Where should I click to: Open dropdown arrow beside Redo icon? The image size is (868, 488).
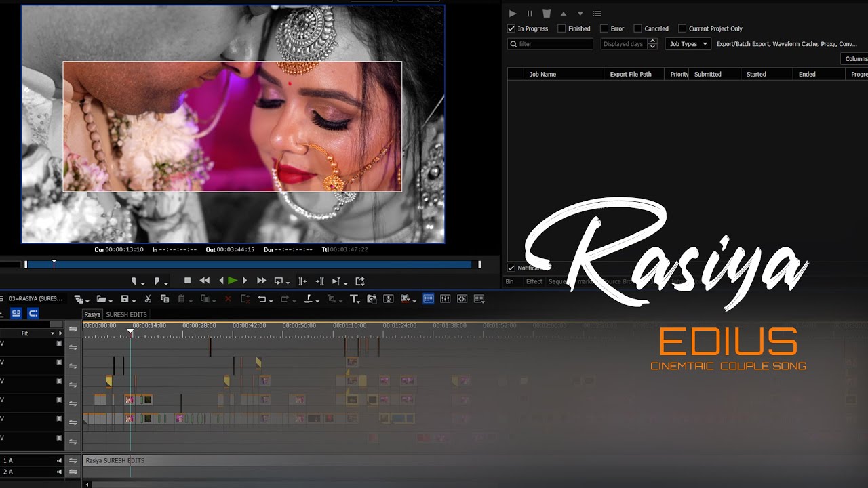point(294,300)
